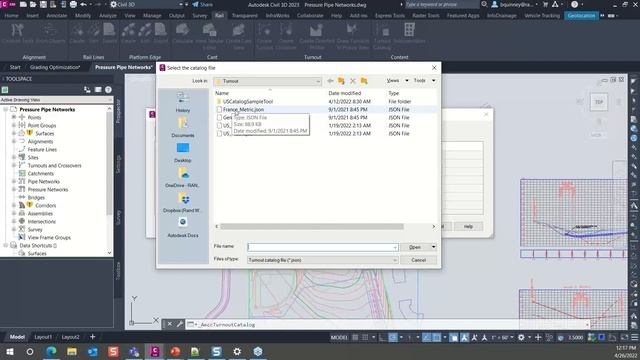Open workspace switching gear in status bar
This screenshot has width=640, height=360.
click(x=521, y=337)
